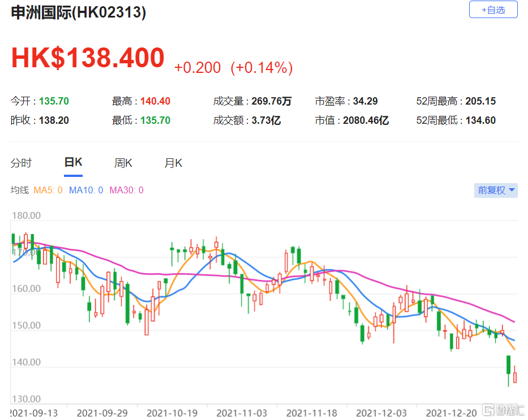Click the 140.00 y-axis label
Image resolution: width=528 pixels, height=420 pixels.
pos(26,362)
